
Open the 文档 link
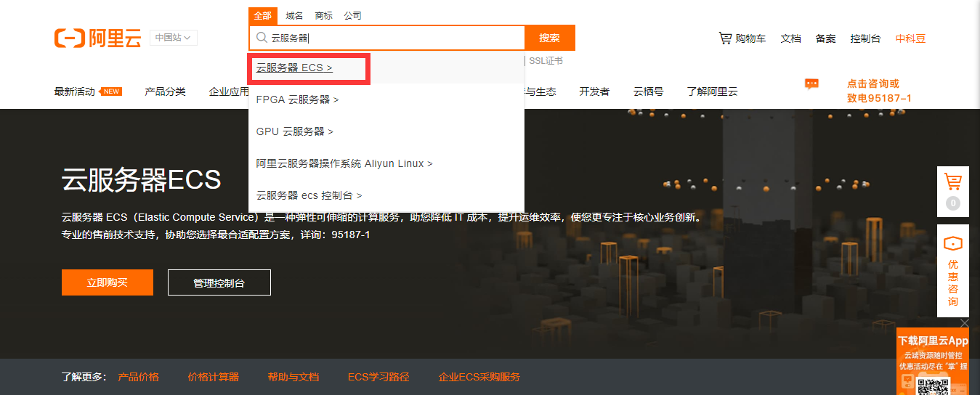click(x=790, y=38)
